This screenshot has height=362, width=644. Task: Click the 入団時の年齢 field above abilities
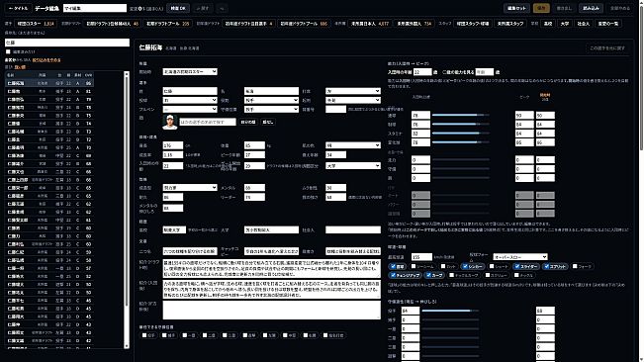pyautogui.click(x=421, y=72)
